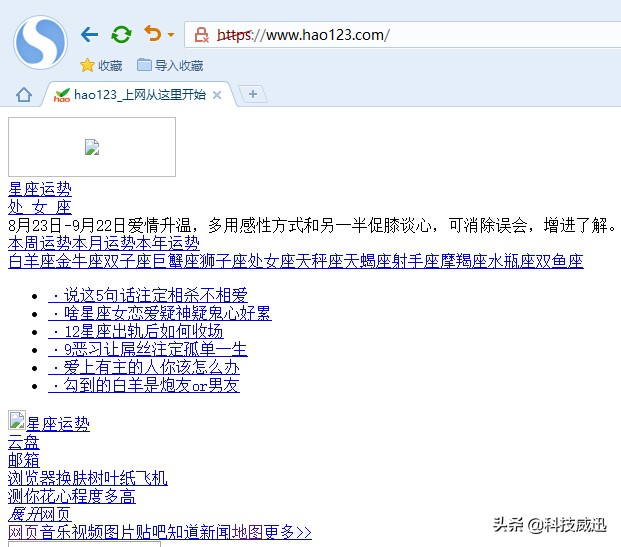The width and height of the screenshot is (621, 547).
Task: Click the Sogou browser logo
Action: coord(40,42)
